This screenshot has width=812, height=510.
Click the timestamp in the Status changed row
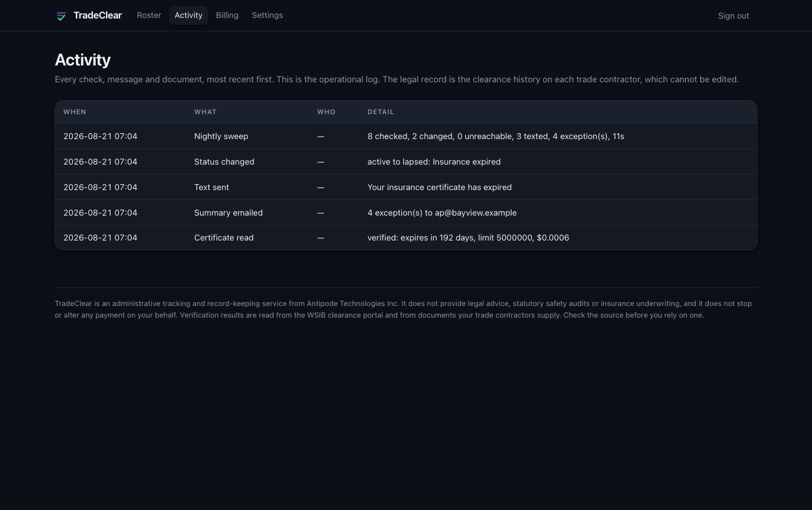[100, 162]
